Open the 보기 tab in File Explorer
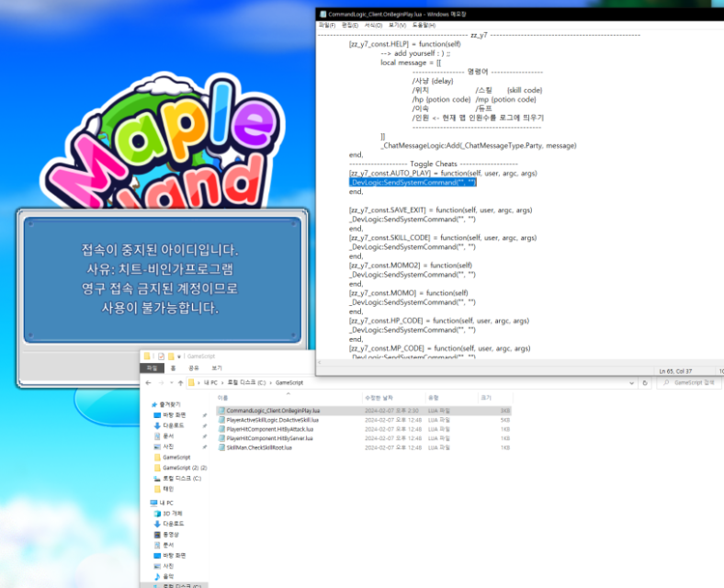The width and height of the screenshot is (724, 588). point(217,367)
